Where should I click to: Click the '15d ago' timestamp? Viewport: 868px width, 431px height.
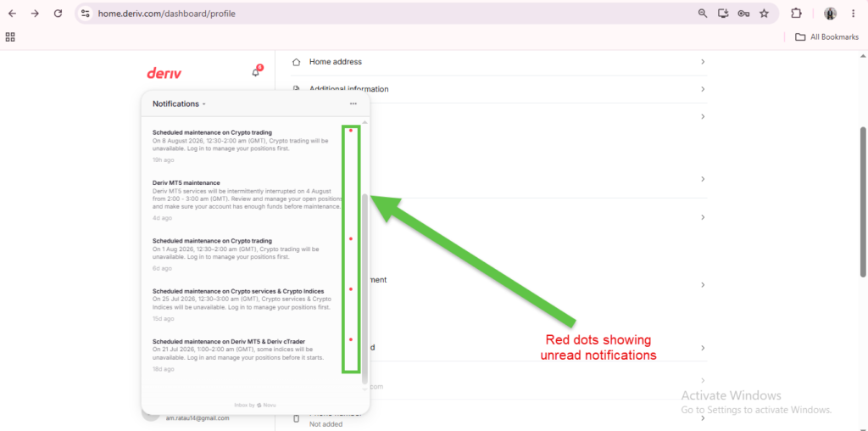(164, 319)
